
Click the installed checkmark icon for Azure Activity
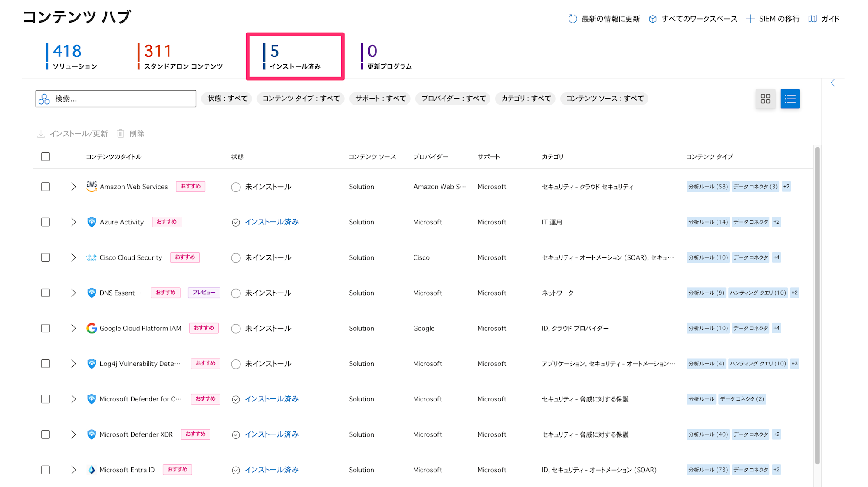point(236,223)
